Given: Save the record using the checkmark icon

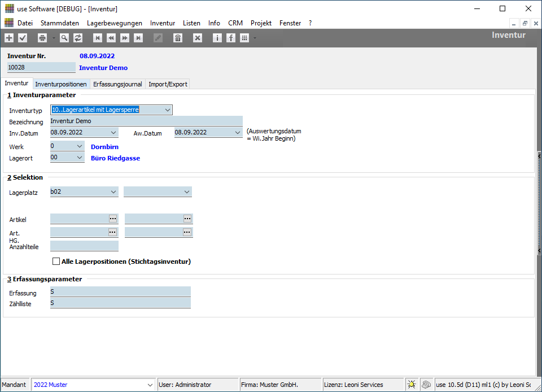Looking at the screenshot, I should (x=23, y=38).
